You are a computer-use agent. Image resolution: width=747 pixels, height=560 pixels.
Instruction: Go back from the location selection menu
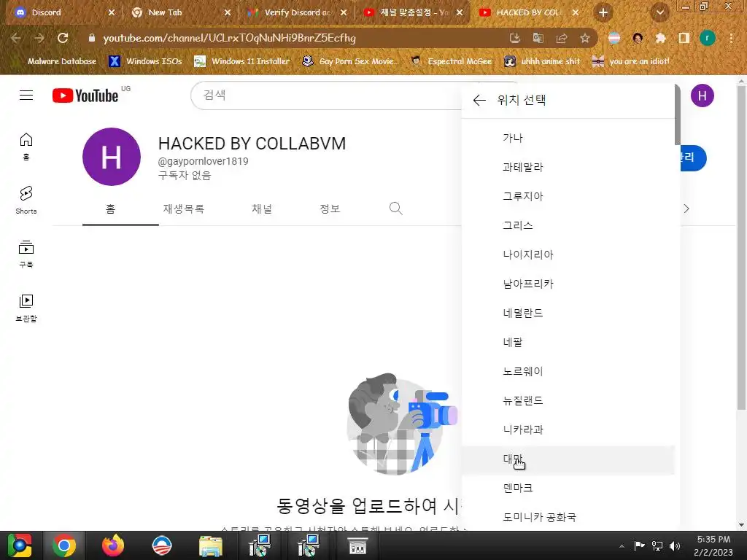click(x=479, y=100)
